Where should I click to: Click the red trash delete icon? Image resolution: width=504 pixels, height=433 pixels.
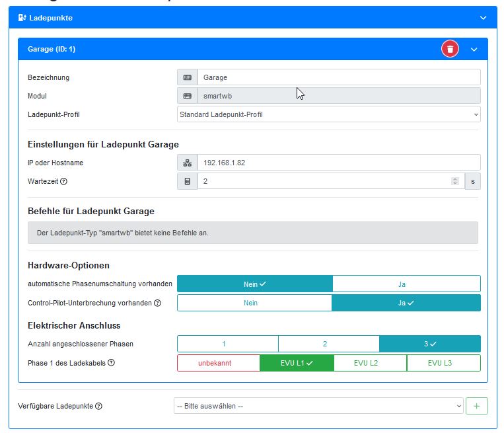[450, 49]
